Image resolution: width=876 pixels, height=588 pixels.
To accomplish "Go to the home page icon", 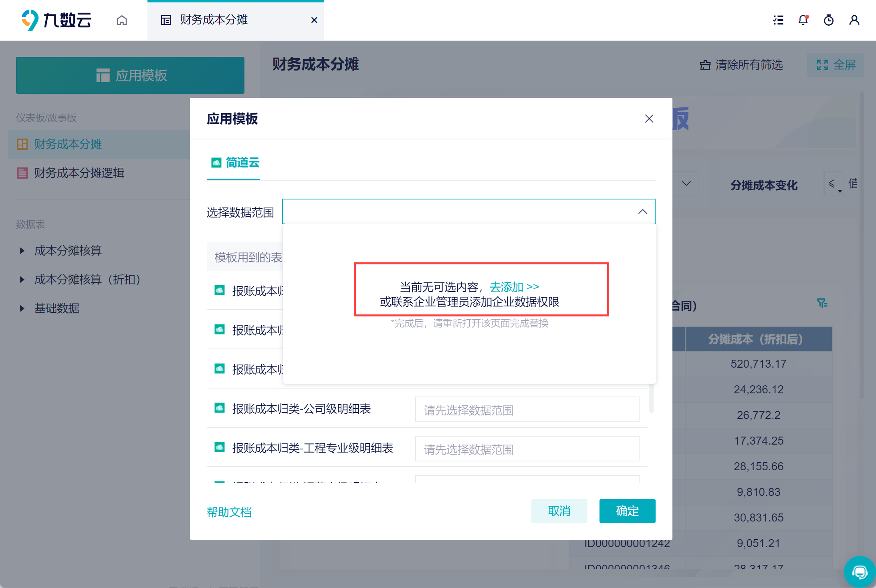I will tap(122, 20).
